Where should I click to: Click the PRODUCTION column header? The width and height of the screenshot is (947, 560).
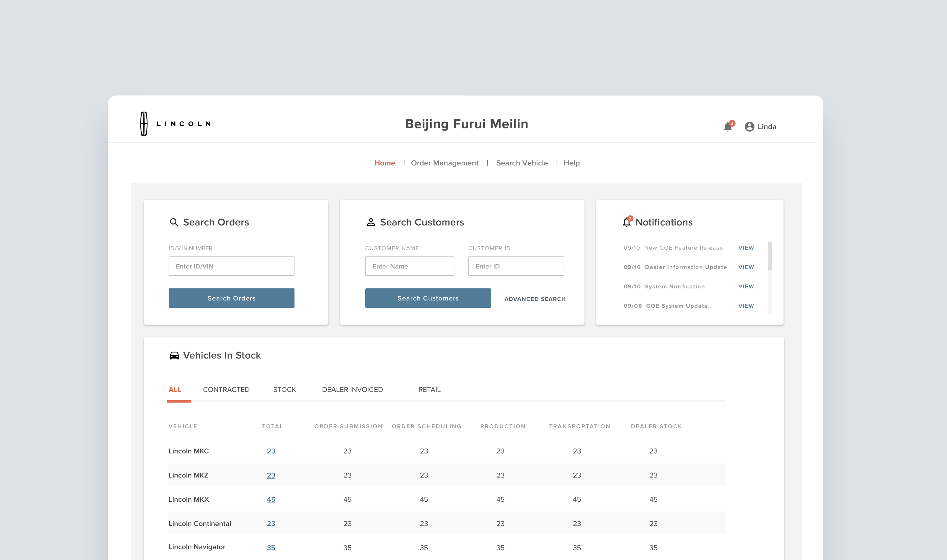503,426
